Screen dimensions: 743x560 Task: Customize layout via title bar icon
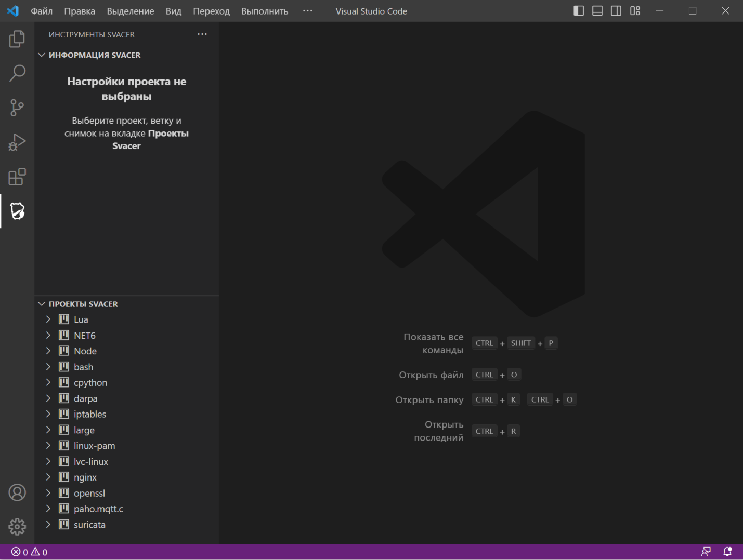click(635, 11)
